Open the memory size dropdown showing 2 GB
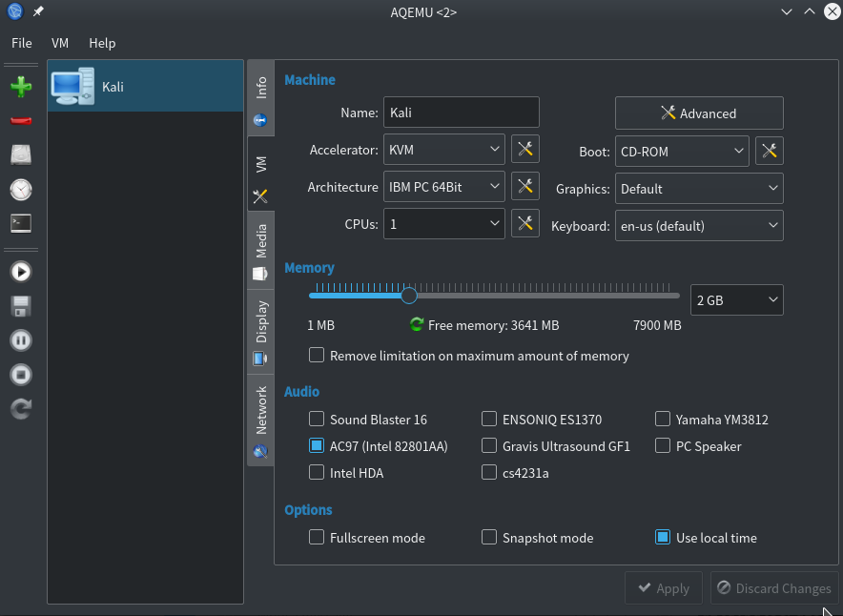 736,299
